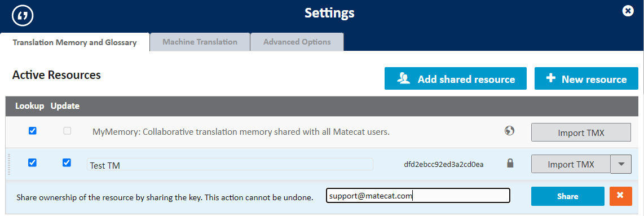Click the share email input field
The image size is (644, 216).
click(x=418, y=196)
